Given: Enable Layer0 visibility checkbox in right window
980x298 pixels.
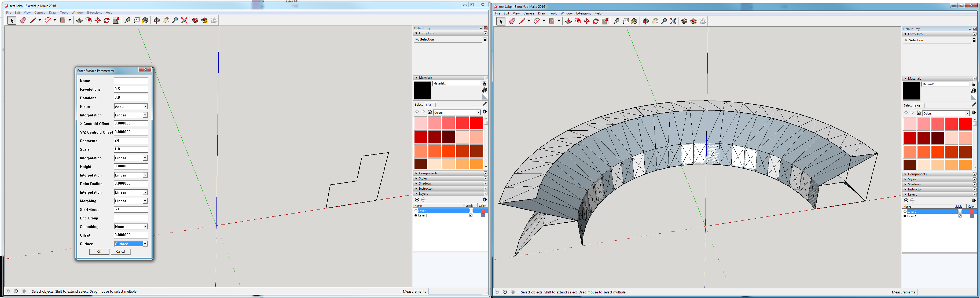Looking at the screenshot, I should (x=960, y=212).
